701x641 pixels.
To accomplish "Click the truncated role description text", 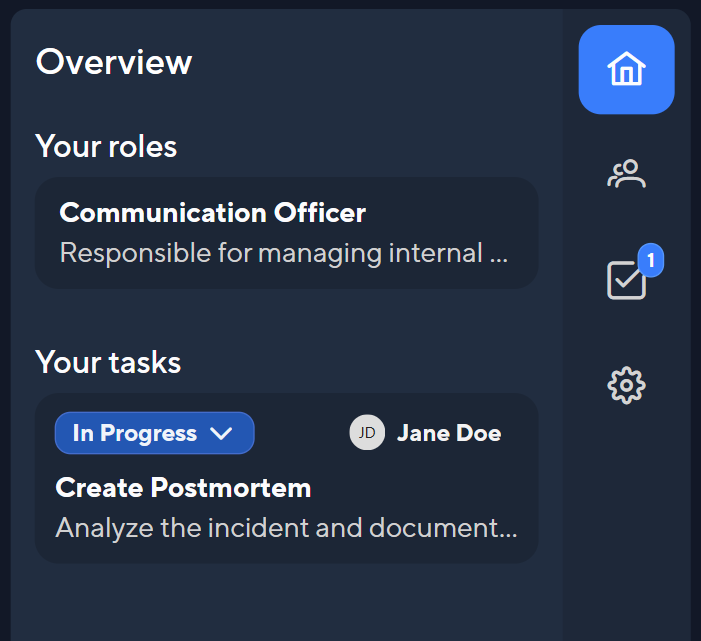I will tap(284, 253).
